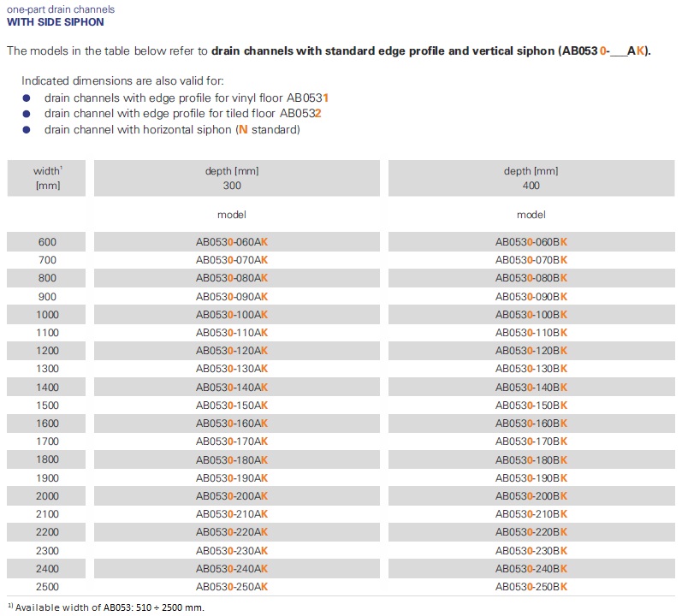
Task: Select model AB0530-210BK
Action: coord(531,514)
